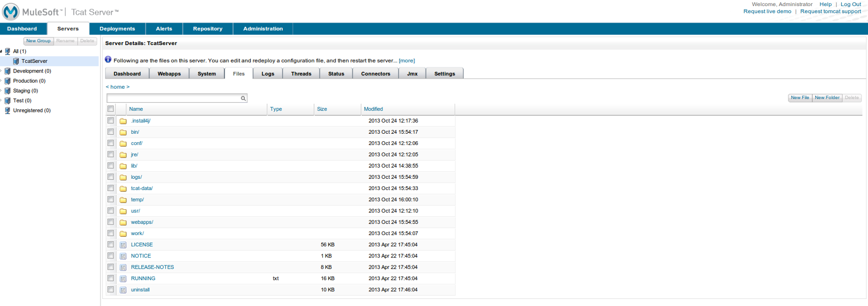The height and width of the screenshot is (306, 868).
Task: Click the info icon beside the files message
Action: click(x=108, y=60)
